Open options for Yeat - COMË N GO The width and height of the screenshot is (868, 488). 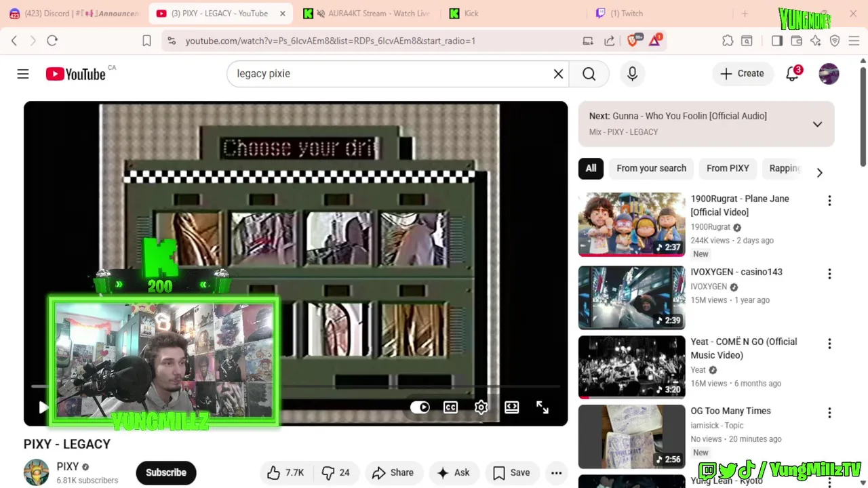[829, 344]
